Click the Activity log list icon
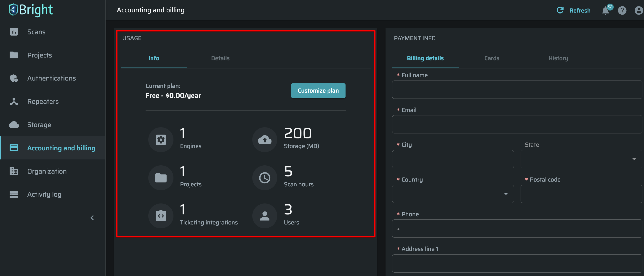Screen dimensions: 644x276 point(14,194)
